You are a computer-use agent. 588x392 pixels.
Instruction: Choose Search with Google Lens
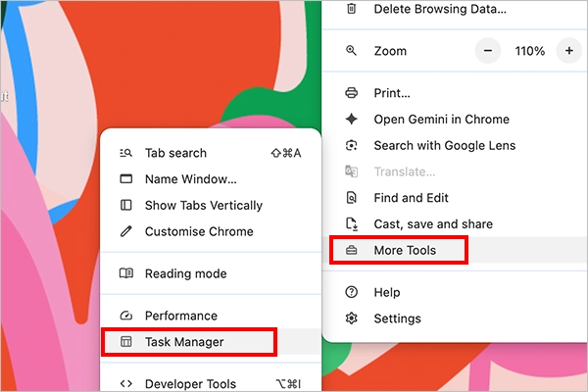455,145
